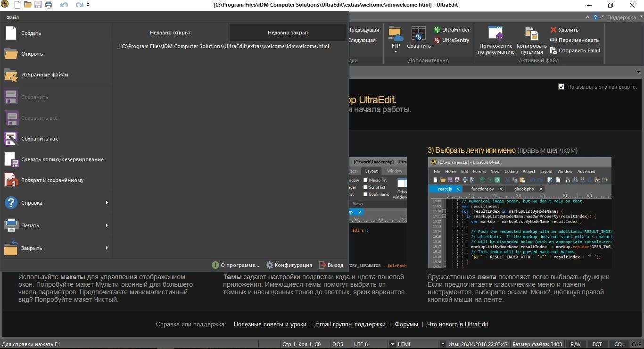Click the blue help question icon top right
Viewport: 644px width, 349px height.
coord(596,17)
